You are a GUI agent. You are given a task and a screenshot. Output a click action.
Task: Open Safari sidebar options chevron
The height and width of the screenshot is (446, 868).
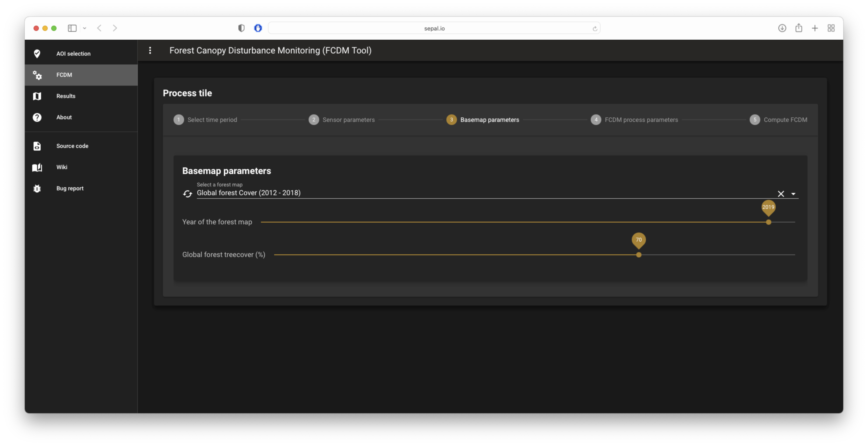[x=85, y=28]
